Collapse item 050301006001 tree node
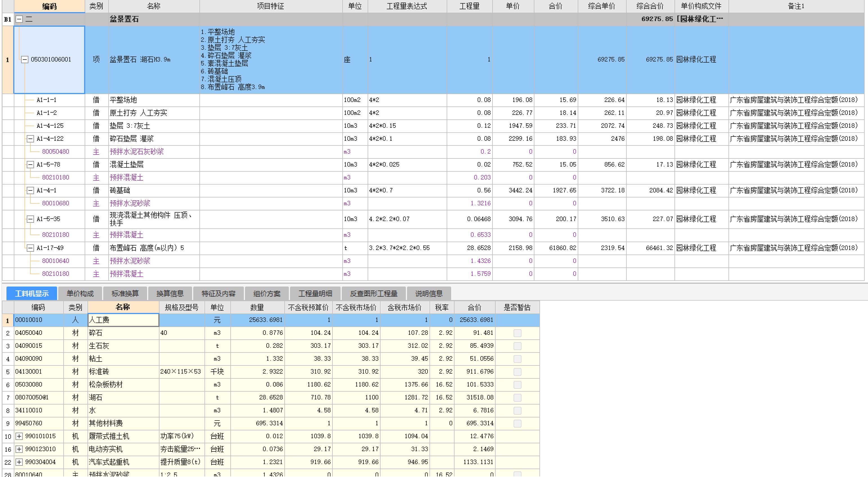The image size is (868, 477). pyautogui.click(x=24, y=60)
